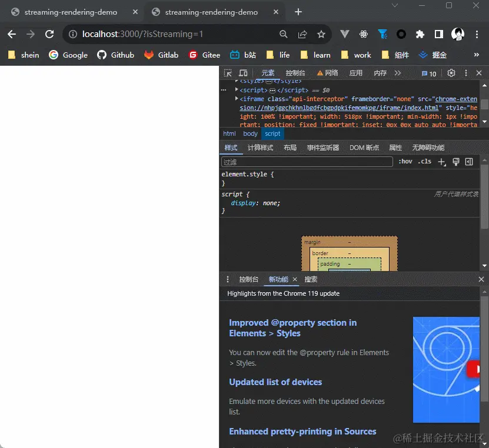Open the learn bookmark folder

(315, 55)
